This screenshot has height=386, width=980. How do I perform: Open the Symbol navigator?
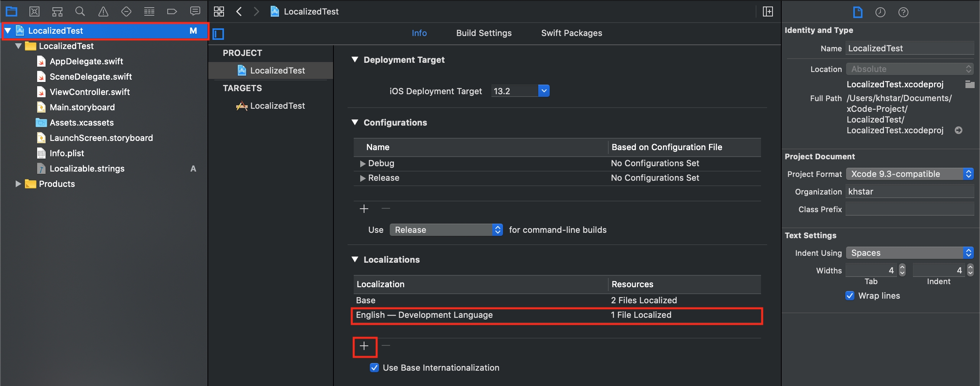pos(57,11)
